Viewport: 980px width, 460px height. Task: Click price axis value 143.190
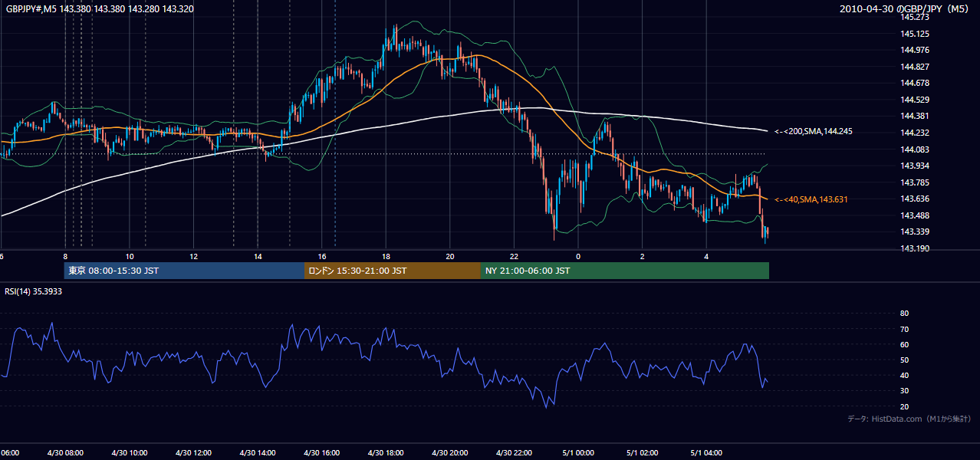916,248
